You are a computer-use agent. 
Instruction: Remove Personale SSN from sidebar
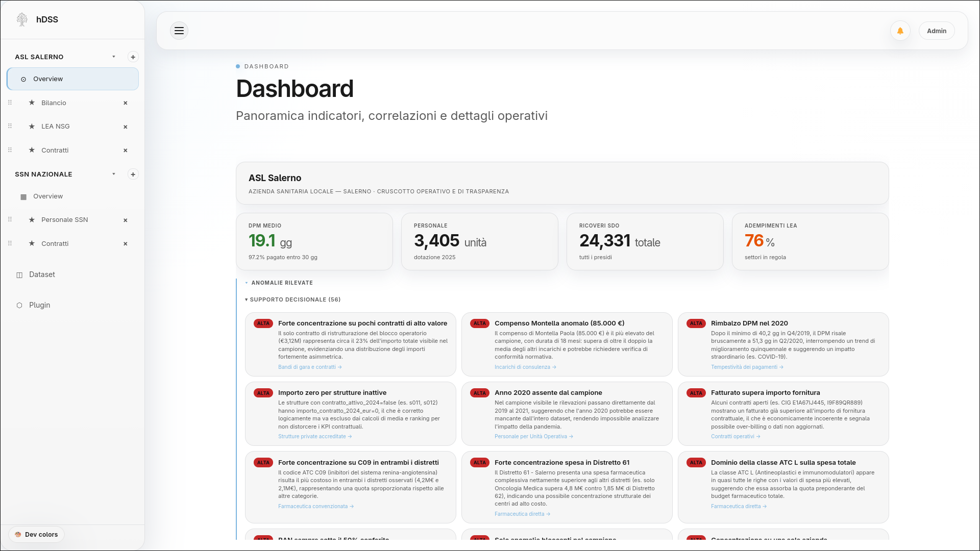pyautogui.click(x=125, y=220)
